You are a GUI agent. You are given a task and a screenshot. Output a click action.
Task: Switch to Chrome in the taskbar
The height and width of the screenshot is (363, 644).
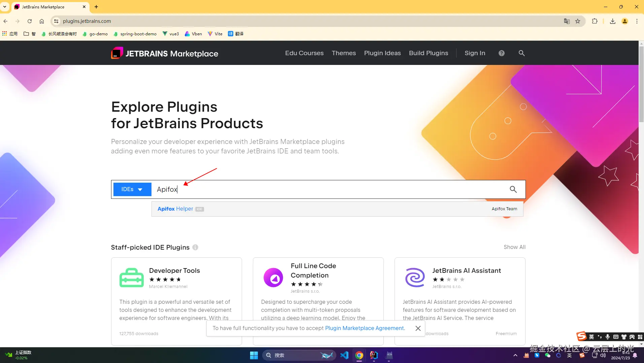(359, 355)
